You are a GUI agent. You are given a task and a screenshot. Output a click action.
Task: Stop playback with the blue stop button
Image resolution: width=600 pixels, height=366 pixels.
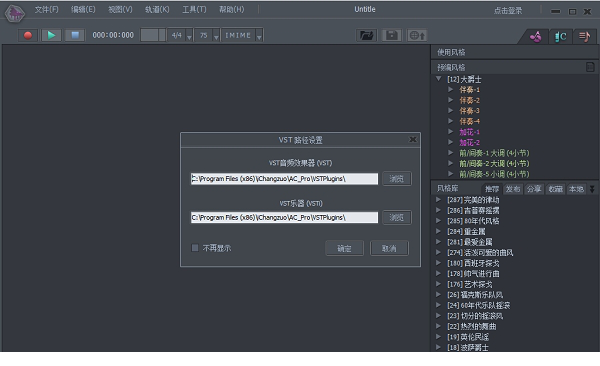75,36
